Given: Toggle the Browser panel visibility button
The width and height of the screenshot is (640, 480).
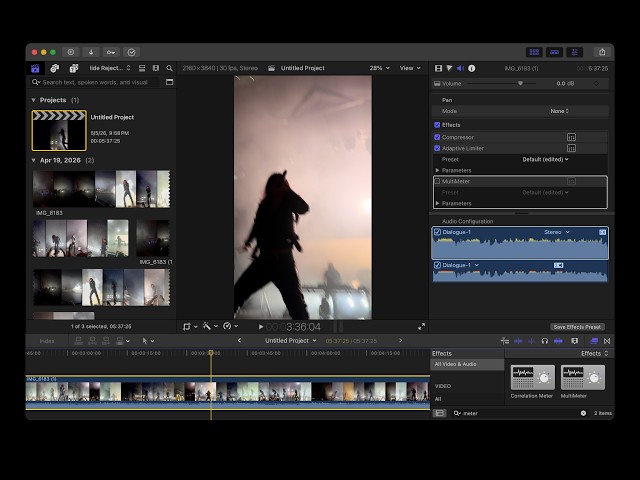Looking at the screenshot, I should point(534,52).
